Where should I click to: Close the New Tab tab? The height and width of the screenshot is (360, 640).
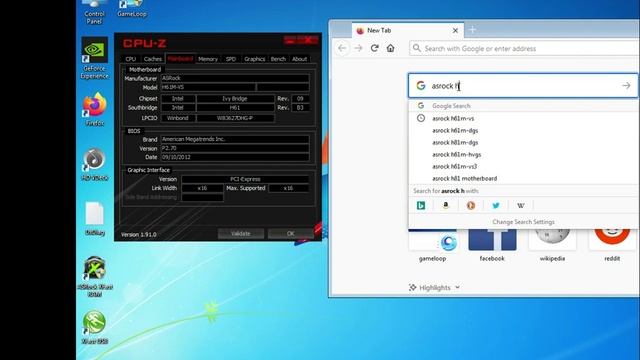coord(455,30)
